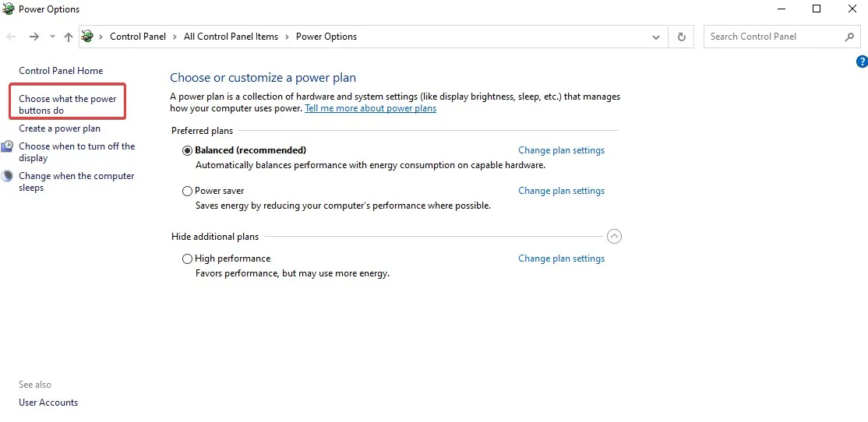Select the High performance plan
The height and width of the screenshot is (422, 868).
point(187,258)
